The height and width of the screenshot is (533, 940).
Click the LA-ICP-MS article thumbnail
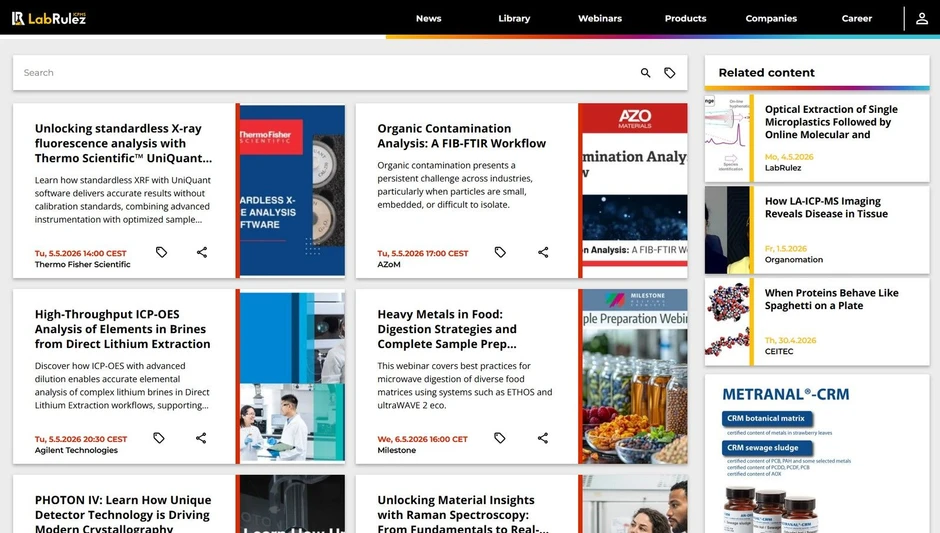727,230
